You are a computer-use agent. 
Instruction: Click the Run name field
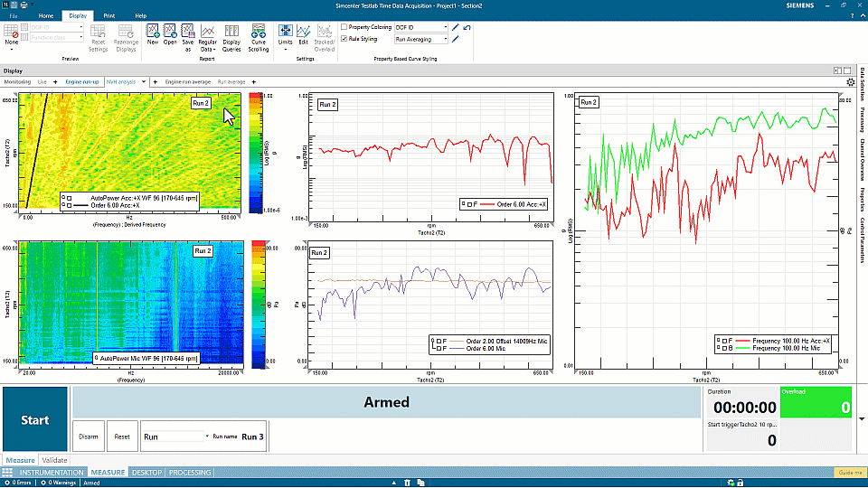click(x=252, y=436)
